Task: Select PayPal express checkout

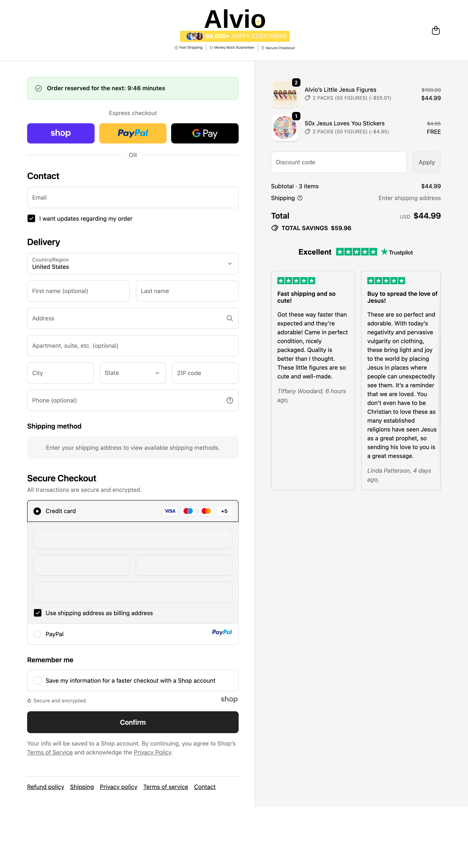Action: [133, 133]
